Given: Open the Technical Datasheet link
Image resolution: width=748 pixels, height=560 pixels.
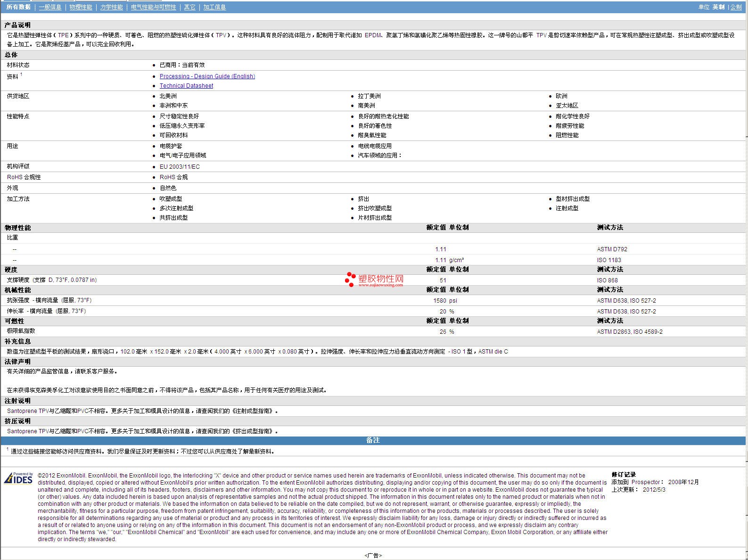Looking at the screenshot, I should (186, 86).
